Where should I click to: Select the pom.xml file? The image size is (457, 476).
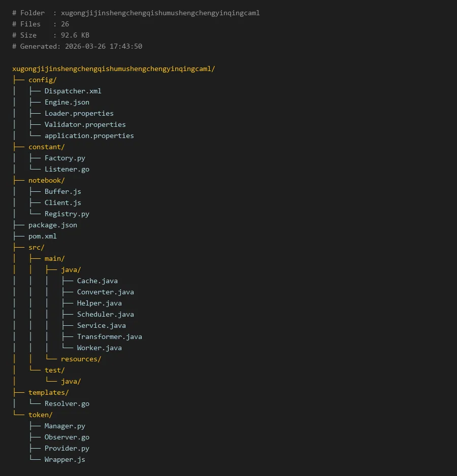point(43,236)
